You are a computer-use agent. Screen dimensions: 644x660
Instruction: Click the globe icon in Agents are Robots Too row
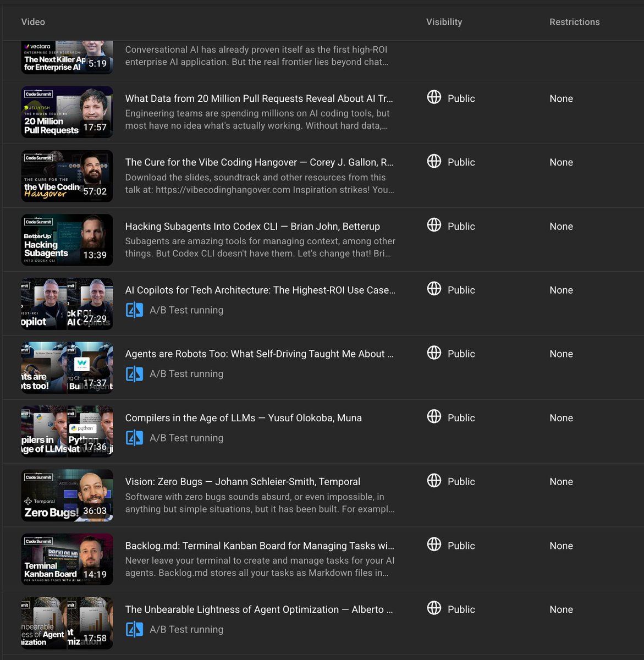click(434, 353)
